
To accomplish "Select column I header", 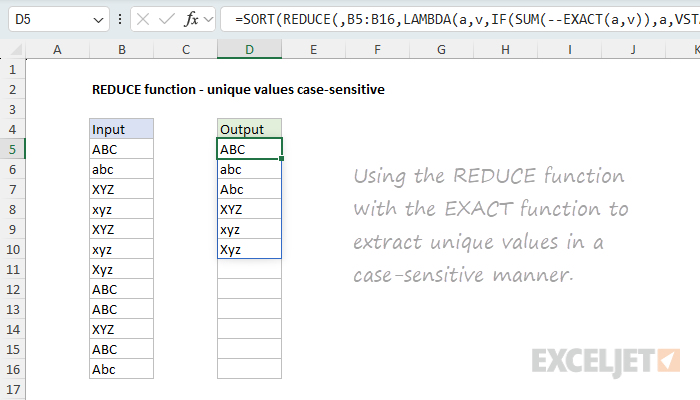I will click(570, 50).
